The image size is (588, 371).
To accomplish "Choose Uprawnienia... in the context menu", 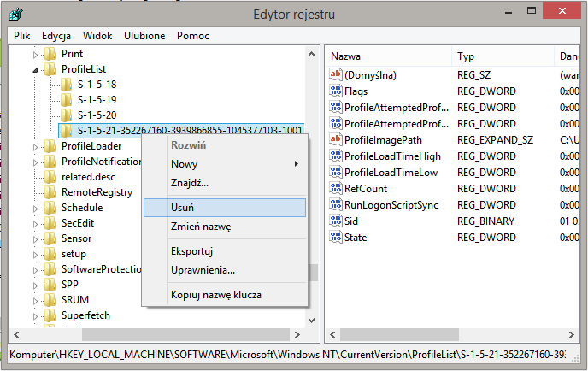I will [225, 270].
